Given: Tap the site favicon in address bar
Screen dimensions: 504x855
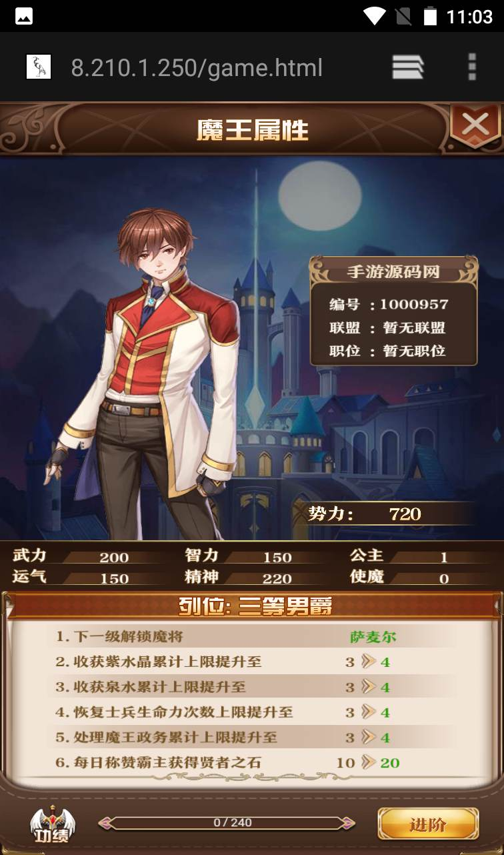Looking at the screenshot, I should tap(39, 67).
